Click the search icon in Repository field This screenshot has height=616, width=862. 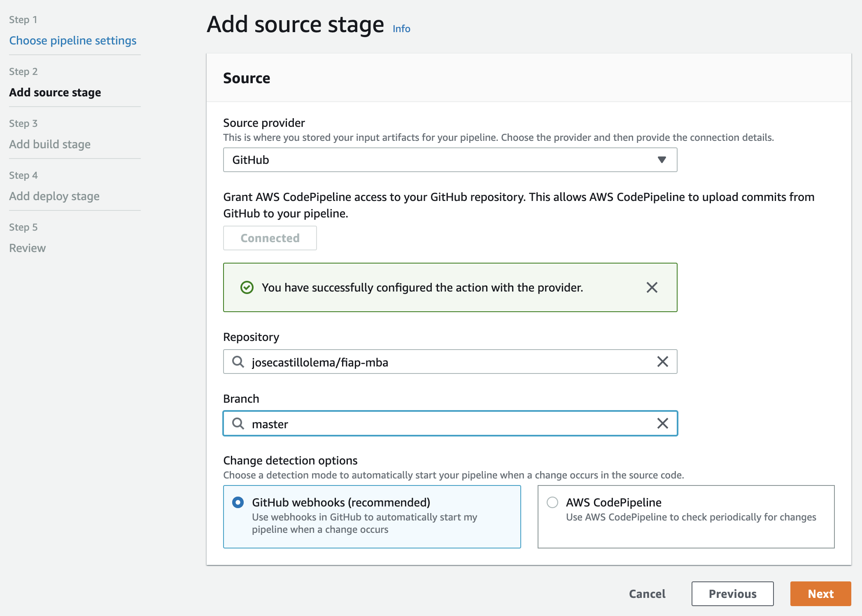pos(238,362)
